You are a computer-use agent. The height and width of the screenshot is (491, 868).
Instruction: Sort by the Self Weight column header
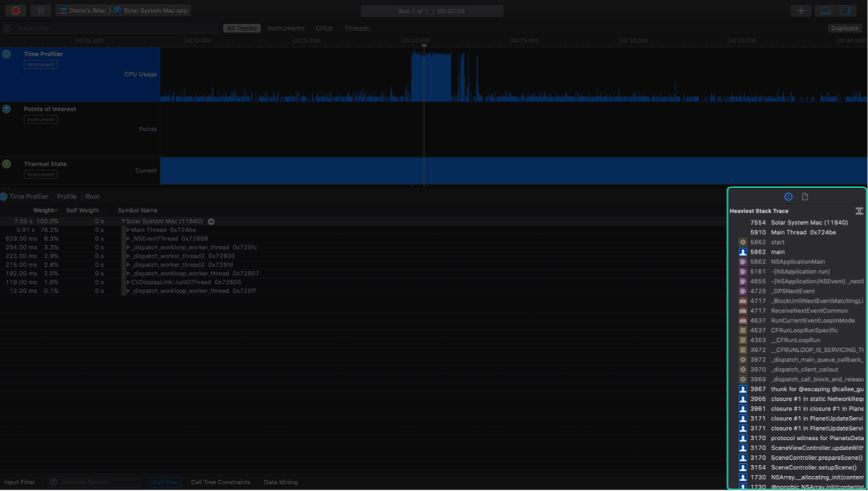coord(82,211)
